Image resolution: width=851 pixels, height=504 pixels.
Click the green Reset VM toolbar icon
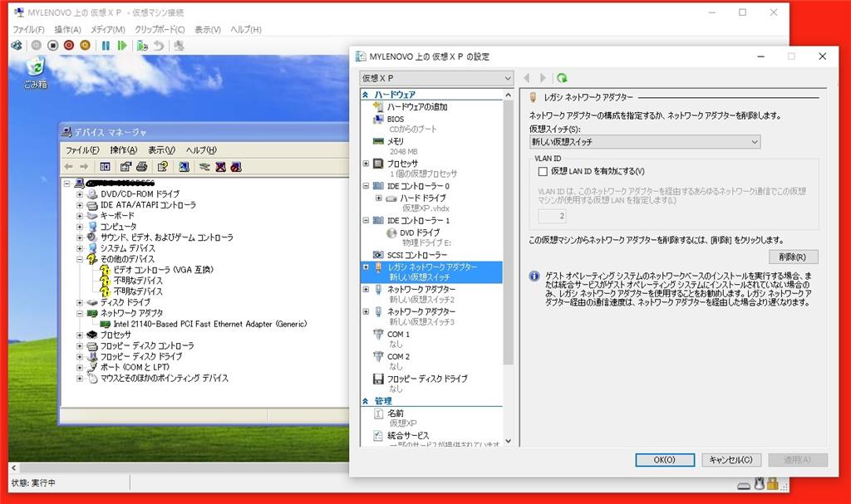tap(122, 46)
